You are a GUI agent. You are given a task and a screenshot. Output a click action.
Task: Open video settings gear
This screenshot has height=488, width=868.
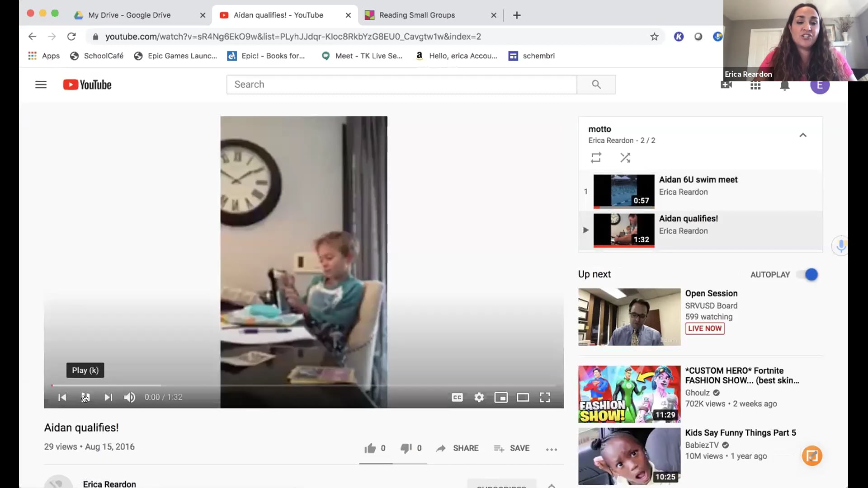coord(479,397)
